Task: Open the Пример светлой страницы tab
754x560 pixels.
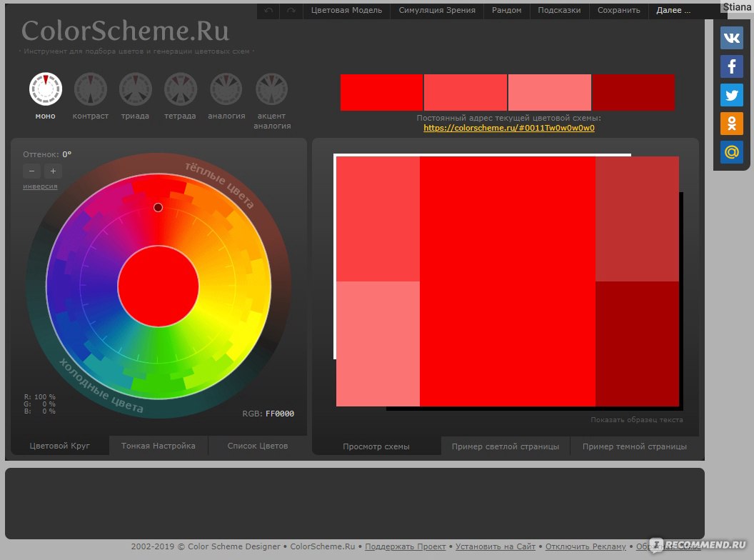Action: (x=506, y=446)
